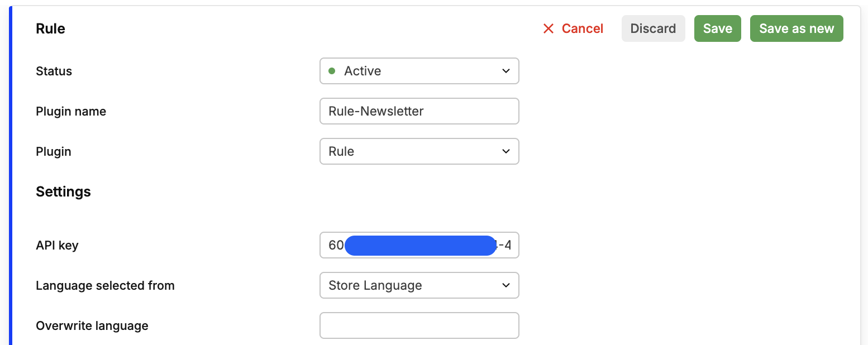Image resolution: width=868 pixels, height=345 pixels.
Task: Open the Store Language dropdown
Action: tap(419, 285)
